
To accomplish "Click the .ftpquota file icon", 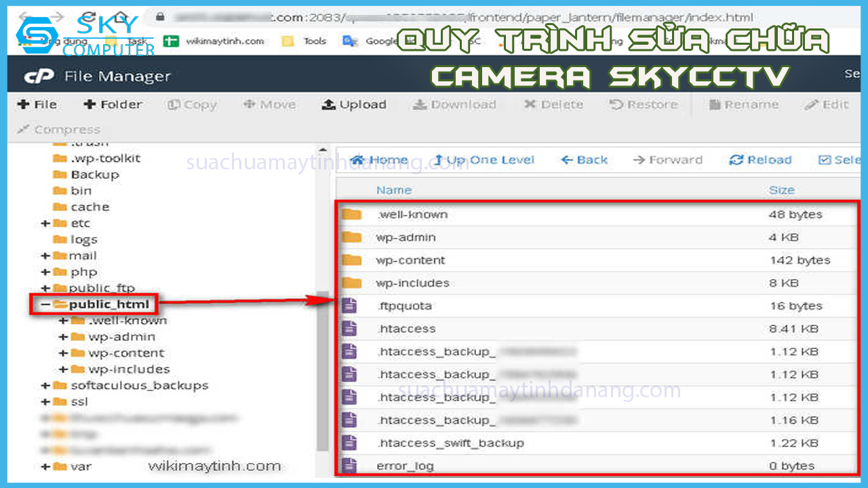I will 349,306.
